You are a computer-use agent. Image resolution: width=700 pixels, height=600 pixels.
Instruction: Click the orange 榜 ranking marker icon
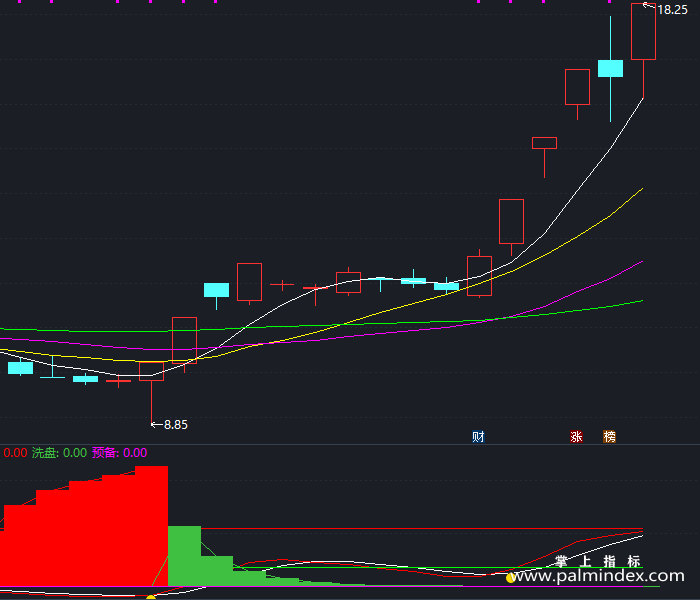point(609,437)
